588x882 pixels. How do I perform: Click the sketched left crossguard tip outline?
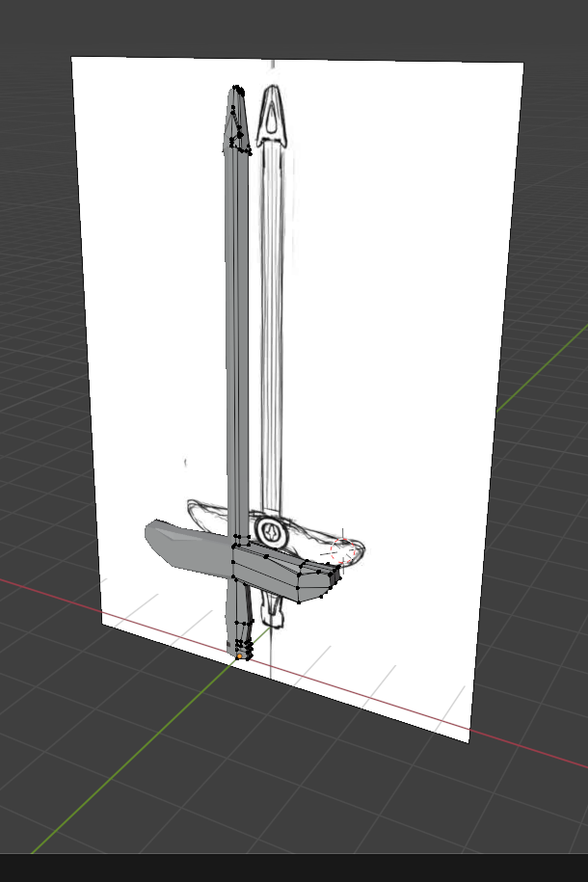[x=193, y=505]
